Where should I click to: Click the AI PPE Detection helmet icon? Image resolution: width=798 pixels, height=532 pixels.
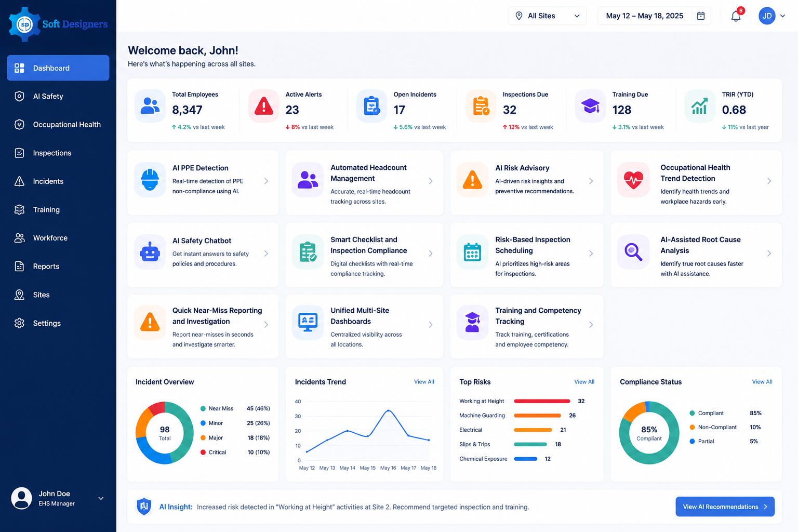(150, 180)
